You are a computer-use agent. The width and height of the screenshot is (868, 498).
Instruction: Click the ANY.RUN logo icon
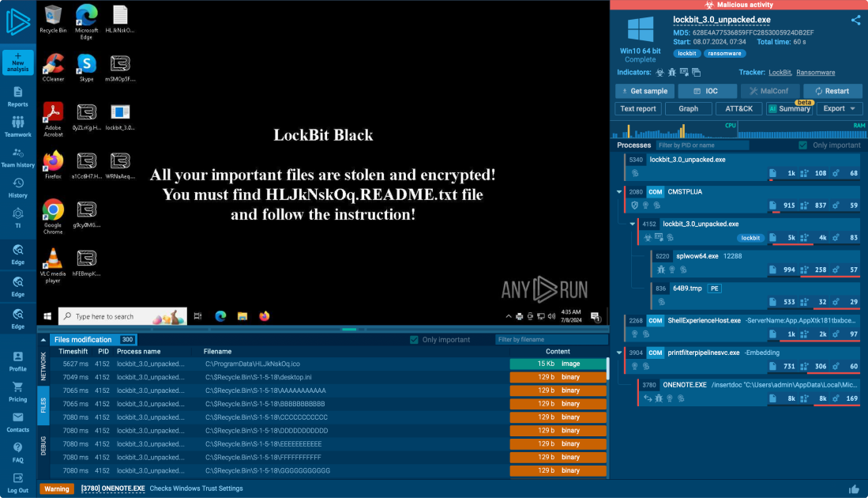pos(17,22)
